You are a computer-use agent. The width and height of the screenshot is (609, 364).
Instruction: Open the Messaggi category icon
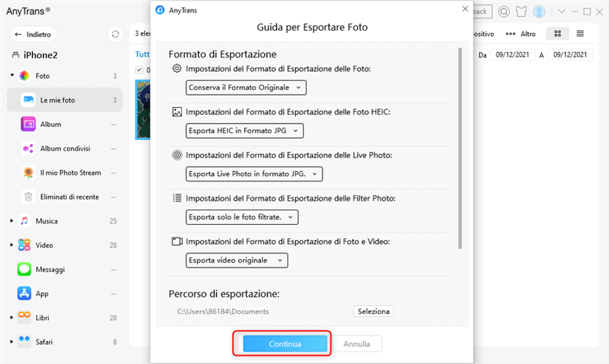[24, 269]
